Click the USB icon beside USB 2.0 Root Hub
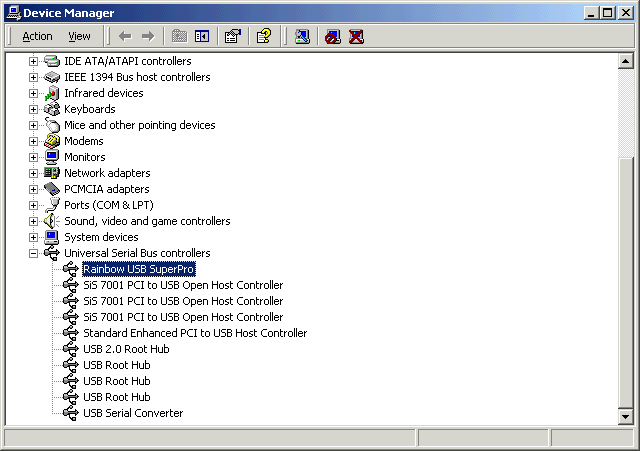 (x=71, y=349)
